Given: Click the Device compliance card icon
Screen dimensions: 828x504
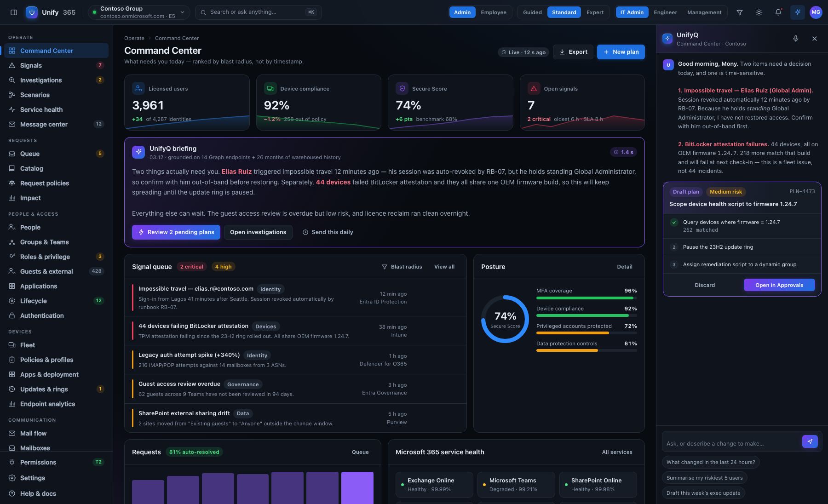Looking at the screenshot, I should (270, 88).
